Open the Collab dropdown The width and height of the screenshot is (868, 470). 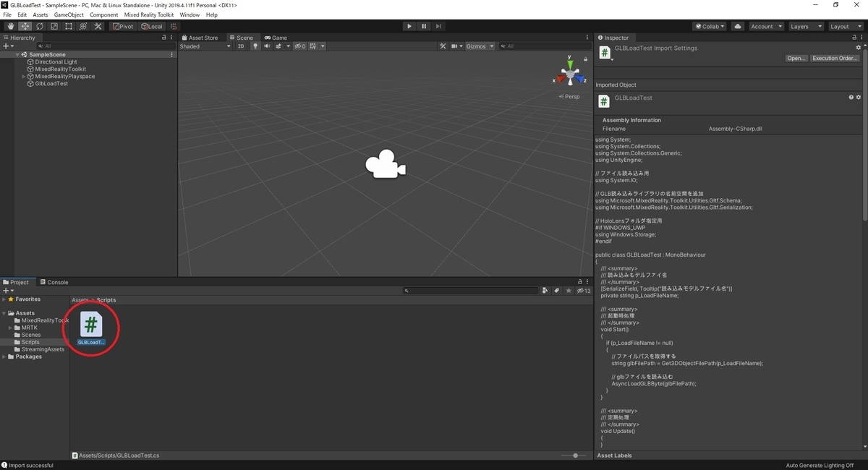pos(710,26)
